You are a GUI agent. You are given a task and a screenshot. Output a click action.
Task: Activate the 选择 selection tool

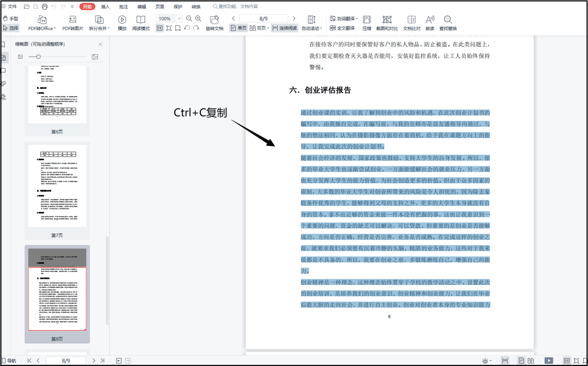point(11,27)
